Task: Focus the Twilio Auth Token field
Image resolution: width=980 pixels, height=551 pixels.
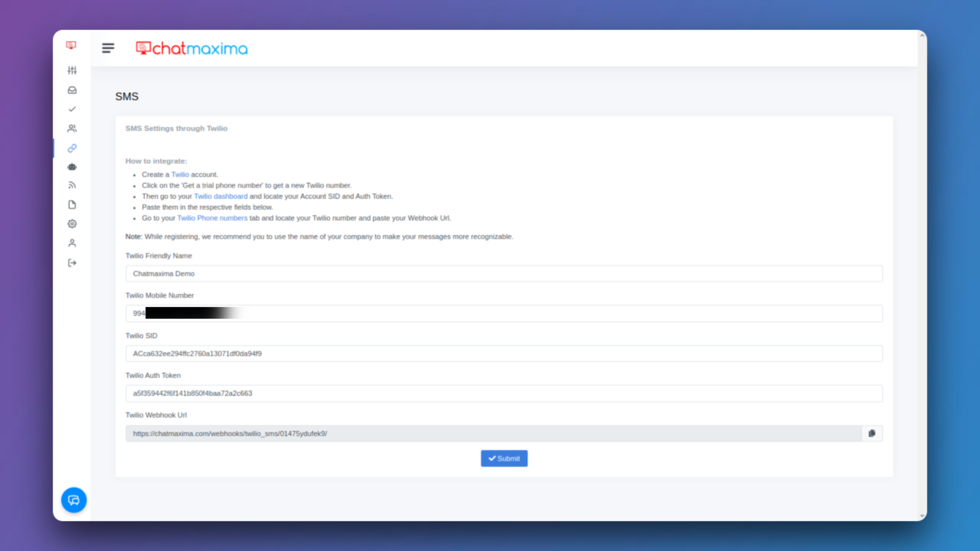Action: 504,393
